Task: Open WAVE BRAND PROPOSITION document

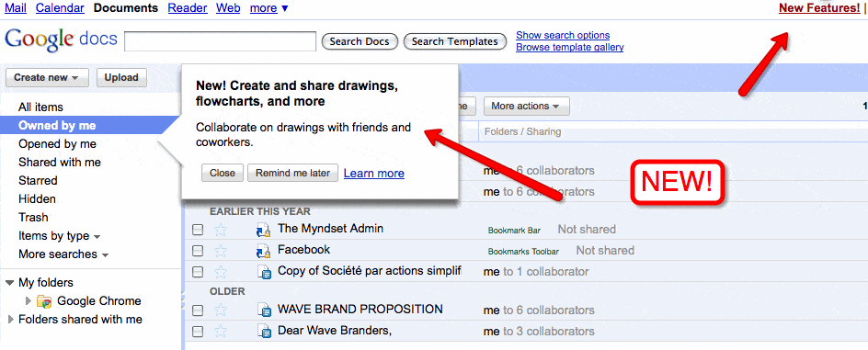Action: pyautogui.click(x=360, y=309)
